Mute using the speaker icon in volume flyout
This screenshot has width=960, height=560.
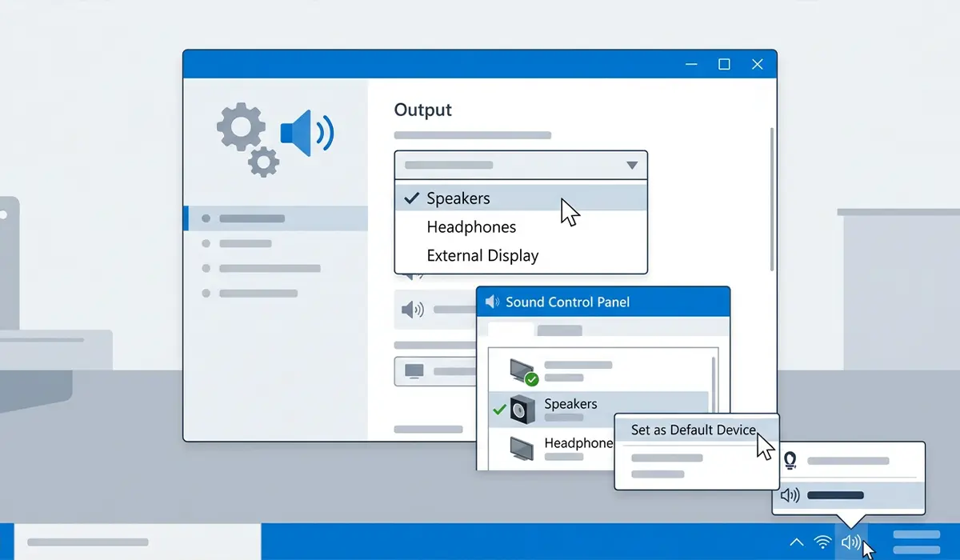[x=790, y=495]
